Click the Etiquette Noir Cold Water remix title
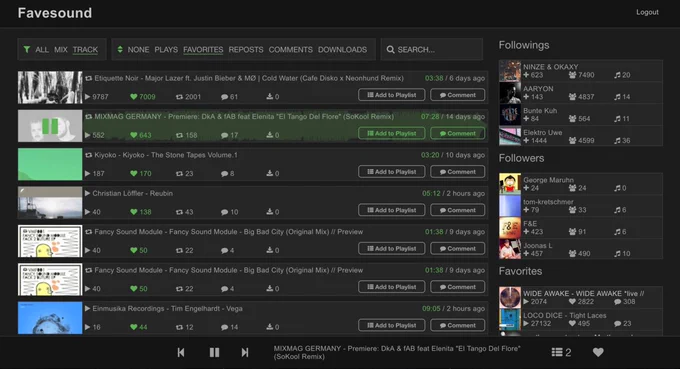 click(249, 78)
